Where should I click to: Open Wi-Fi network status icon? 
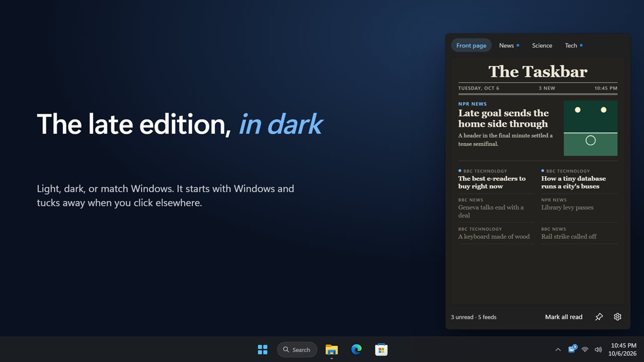tap(585, 350)
